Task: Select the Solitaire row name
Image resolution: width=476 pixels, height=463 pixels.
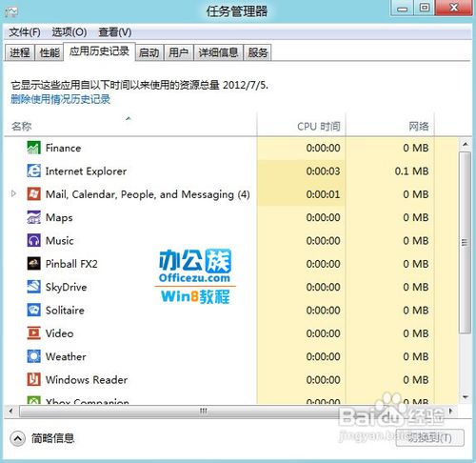Action: tap(65, 311)
